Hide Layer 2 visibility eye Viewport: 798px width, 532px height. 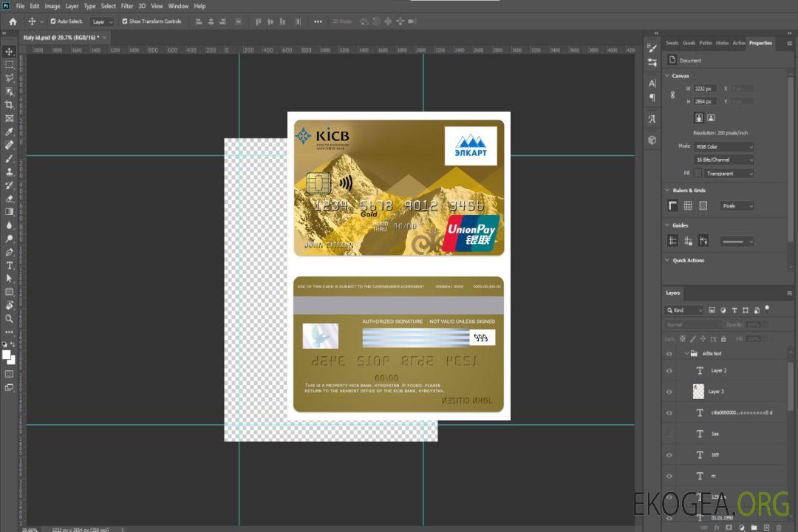669,371
